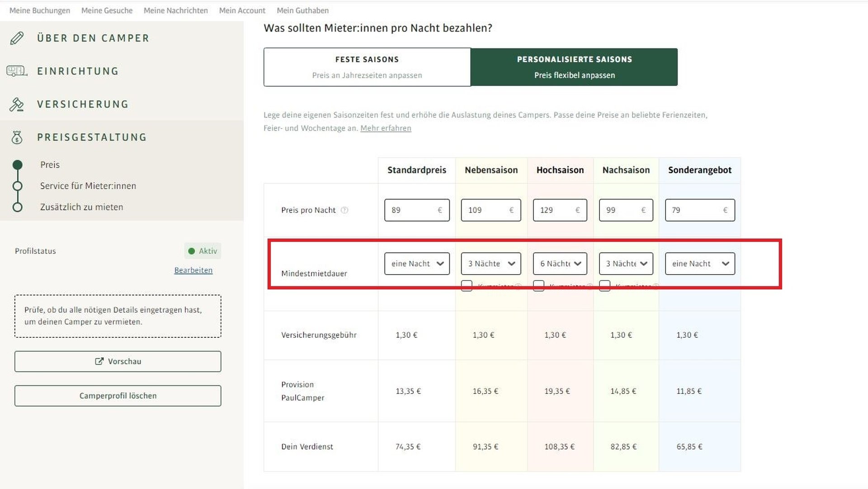Toggle the Nebensaison Kurzmieten checkbox
This screenshot has height=489, width=868.
pos(467,286)
